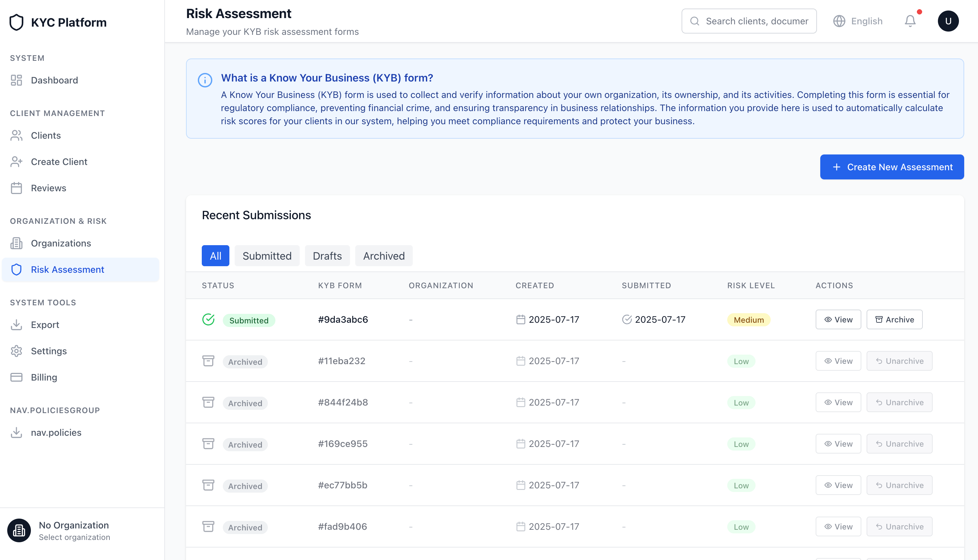Image resolution: width=978 pixels, height=560 pixels.
Task: Click Create New Assessment
Action: coord(892,167)
